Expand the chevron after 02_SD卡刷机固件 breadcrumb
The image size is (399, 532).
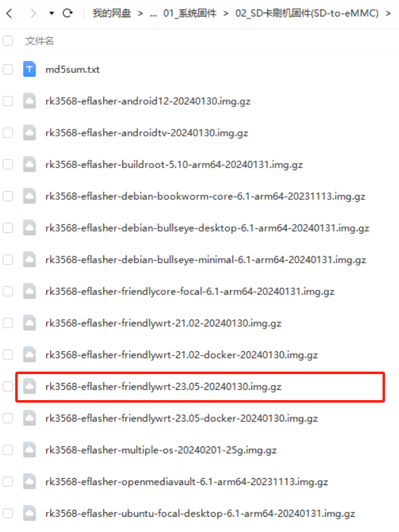click(388, 13)
